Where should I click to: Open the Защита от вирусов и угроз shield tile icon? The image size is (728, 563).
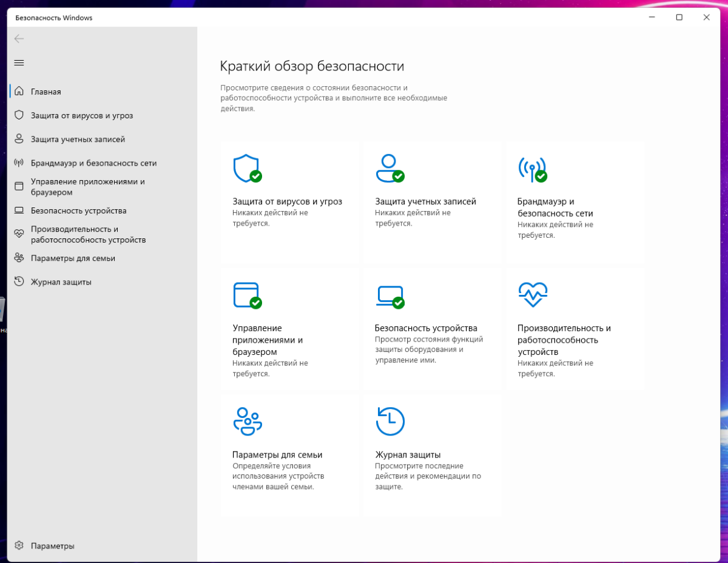point(247,169)
